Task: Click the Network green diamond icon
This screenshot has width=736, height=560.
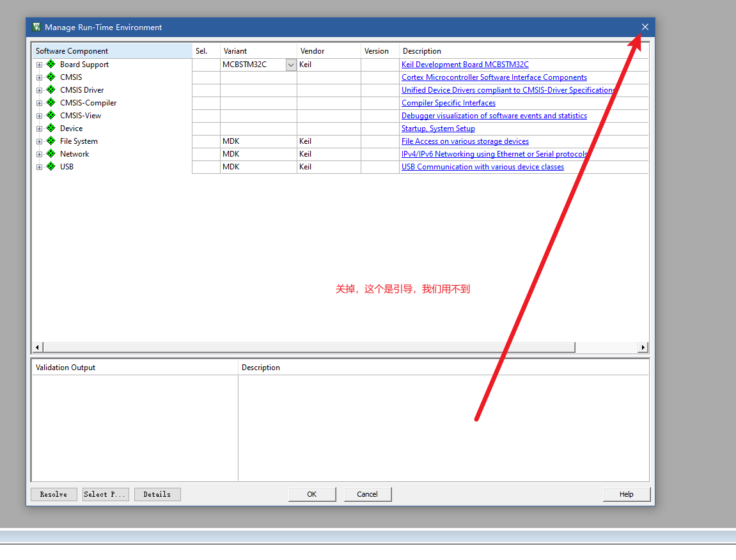Action: click(x=51, y=153)
